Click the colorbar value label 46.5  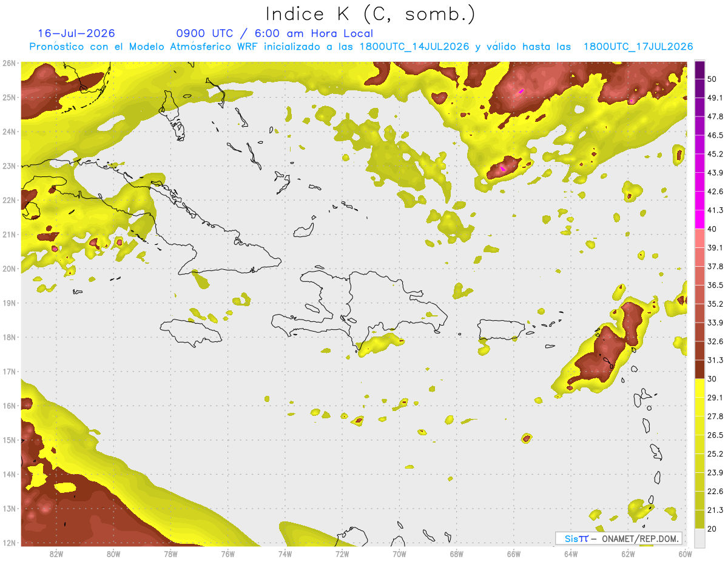coord(715,135)
